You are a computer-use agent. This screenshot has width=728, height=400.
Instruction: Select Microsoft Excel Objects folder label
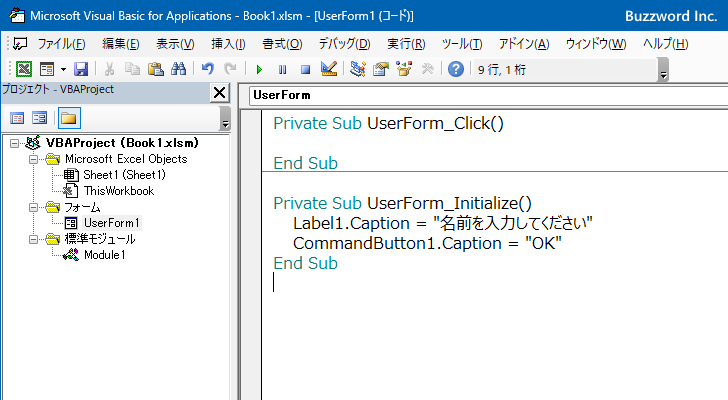(126, 159)
